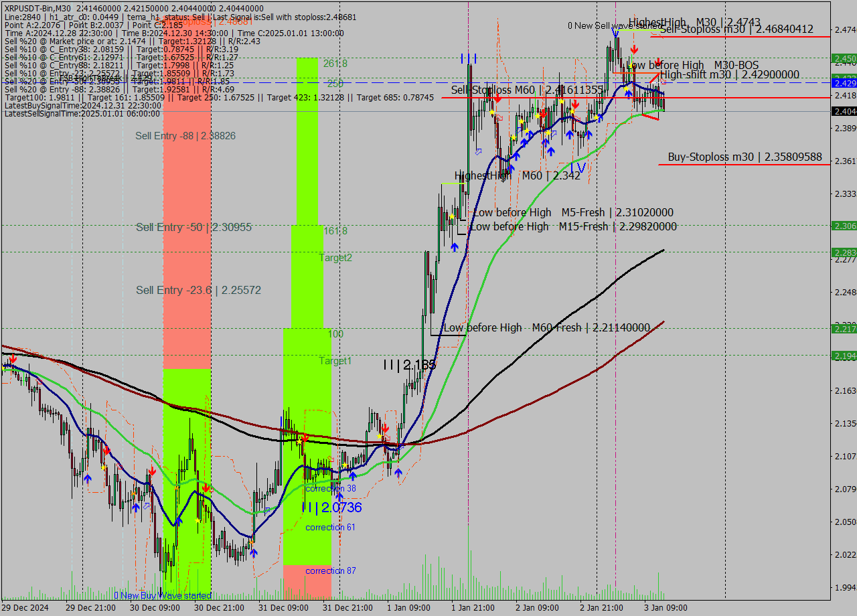The image size is (857, 616).
Task: Click the 'correction 61' label
Action: point(330,528)
